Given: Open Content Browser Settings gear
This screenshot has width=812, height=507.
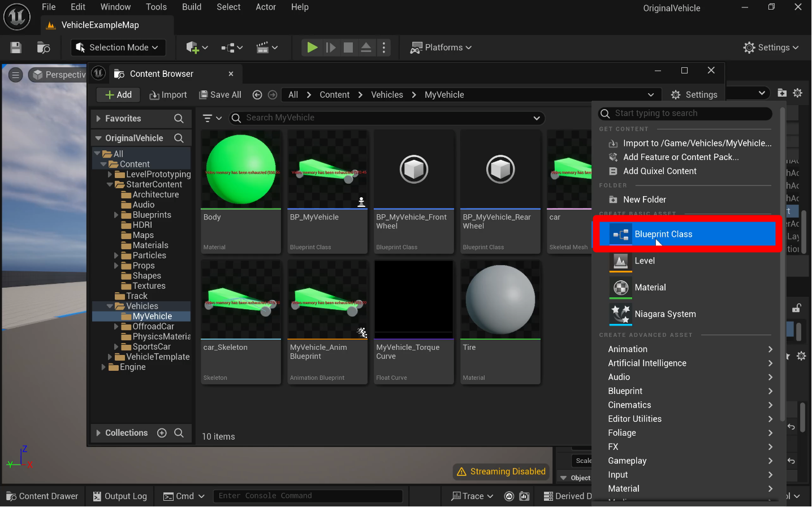Looking at the screenshot, I should click(x=694, y=95).
